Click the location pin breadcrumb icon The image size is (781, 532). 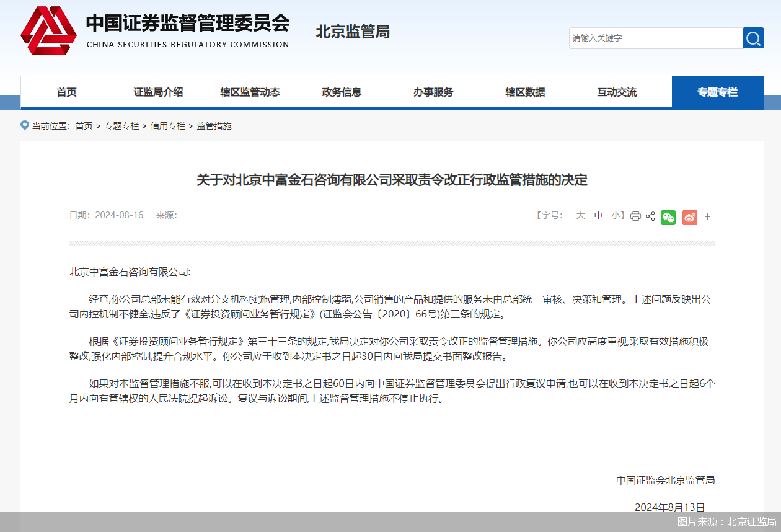coord(25,125)
